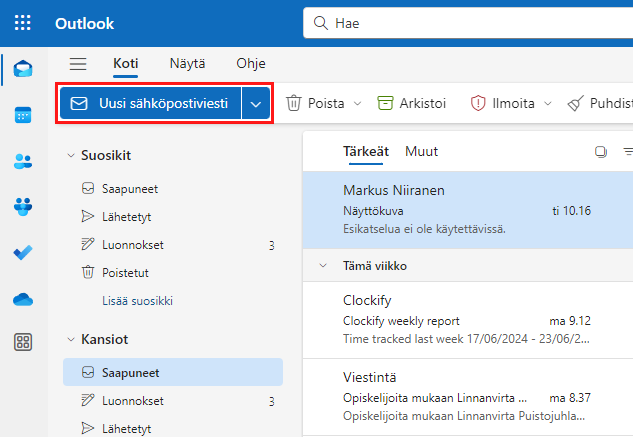Open Luonnokset under Suosikit
The image size is (633, 437).
coord(173,245)
